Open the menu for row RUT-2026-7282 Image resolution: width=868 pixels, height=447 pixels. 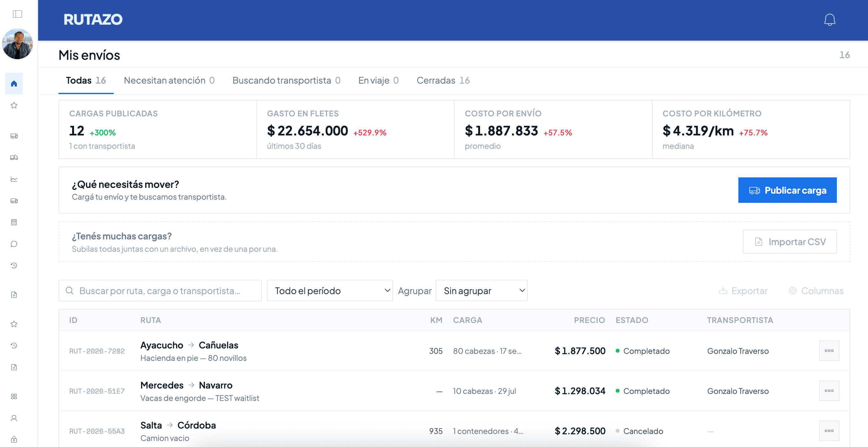(x=829, y=351)
